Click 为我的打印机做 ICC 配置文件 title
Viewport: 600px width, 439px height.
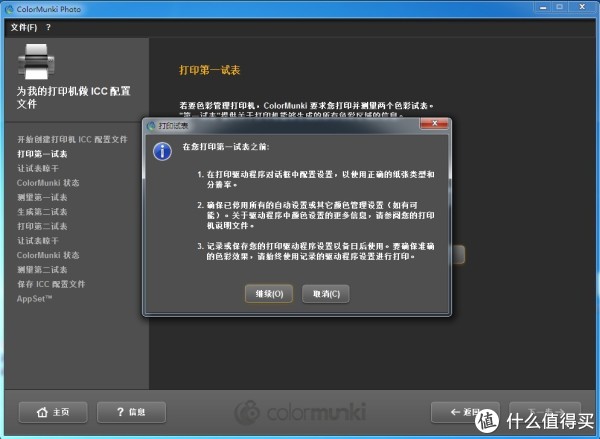[x=73, y=97]
